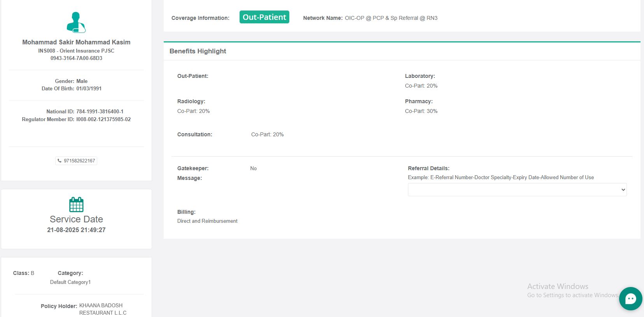The width and height of the screenshot is (644, 317).
Task: Click the calendar icon above Service Date
Action: click(x=76, y=204)
